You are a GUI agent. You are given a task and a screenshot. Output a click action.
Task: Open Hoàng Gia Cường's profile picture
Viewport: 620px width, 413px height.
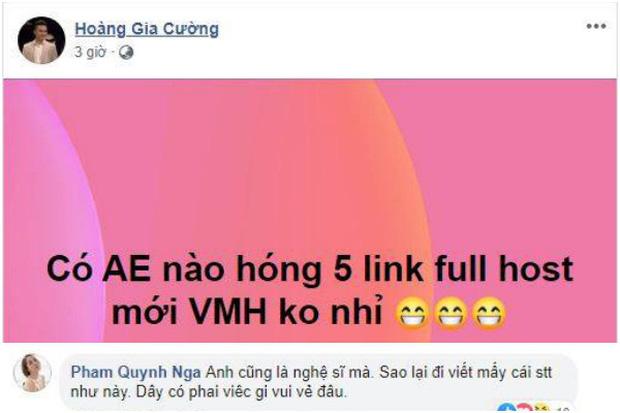coord(42,40)
